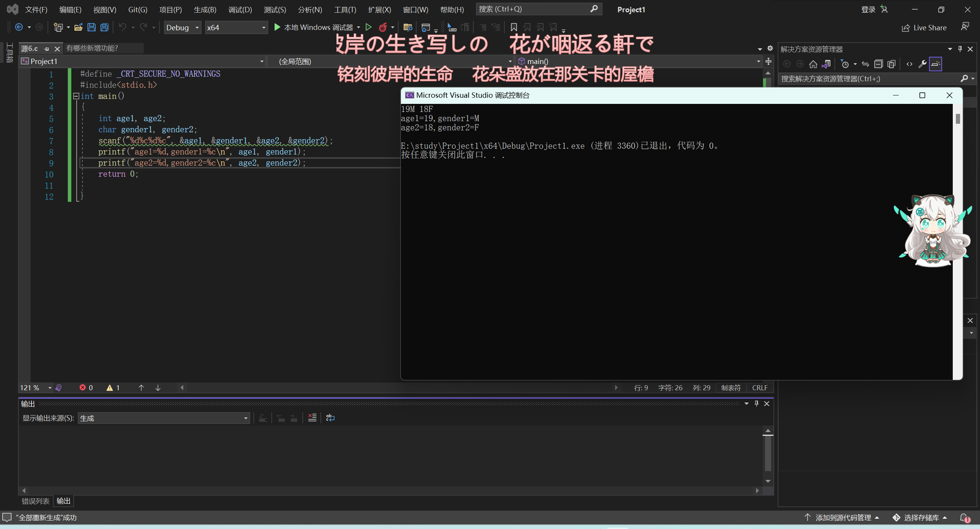Screen dimensions: 980x529
Task: Click the Hot Reload flame icon
Action: click(382, 27)
